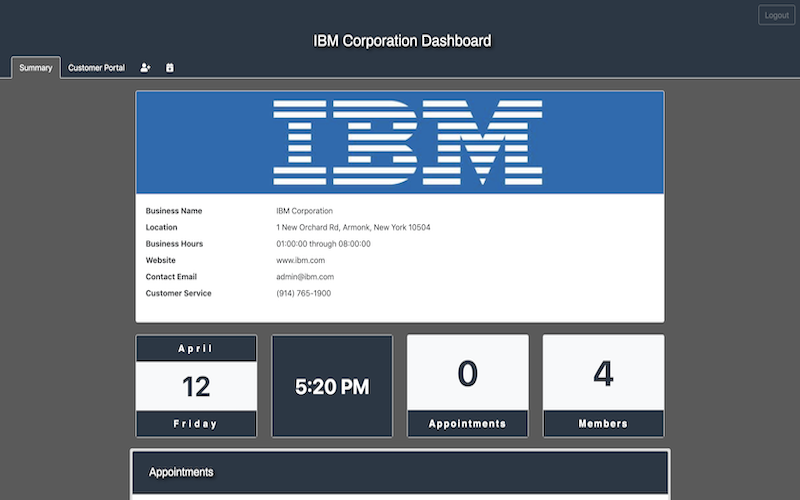The height and width of the screenshot is (500, 800).
Task: Open the Appointments count card
Action: pos(467,386)
